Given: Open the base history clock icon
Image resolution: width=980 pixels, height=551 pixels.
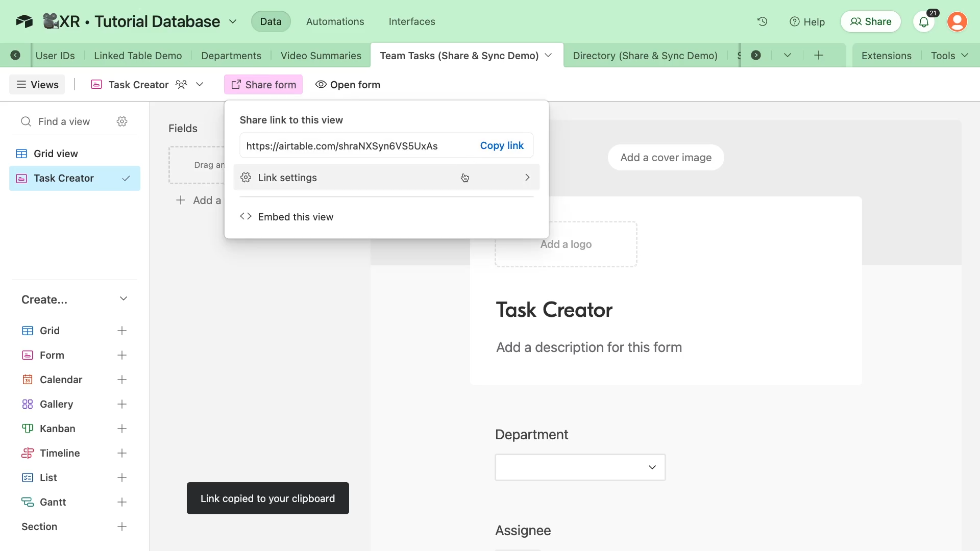Looking at the screenshot, I should pyautogui.click(x=762, y=21).
